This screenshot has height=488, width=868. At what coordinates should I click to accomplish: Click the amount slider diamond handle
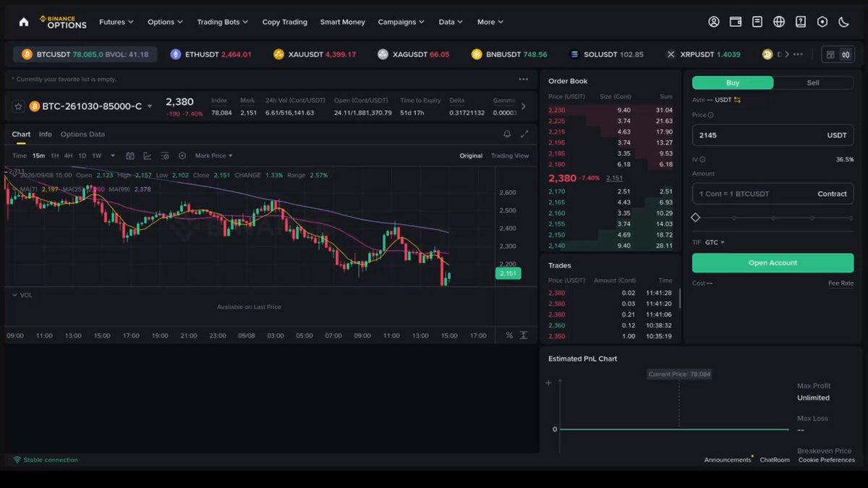[x=696, y=218]
